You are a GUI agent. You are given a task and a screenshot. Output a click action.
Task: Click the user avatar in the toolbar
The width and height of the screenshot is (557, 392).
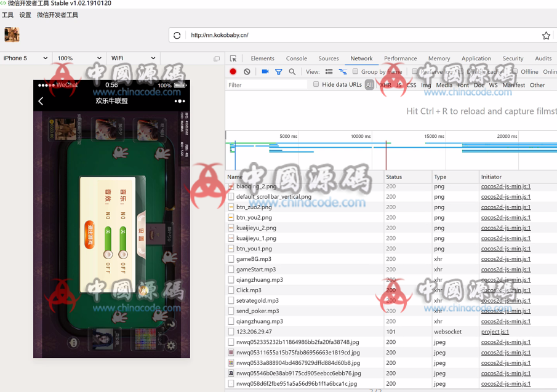coord(12,35)
